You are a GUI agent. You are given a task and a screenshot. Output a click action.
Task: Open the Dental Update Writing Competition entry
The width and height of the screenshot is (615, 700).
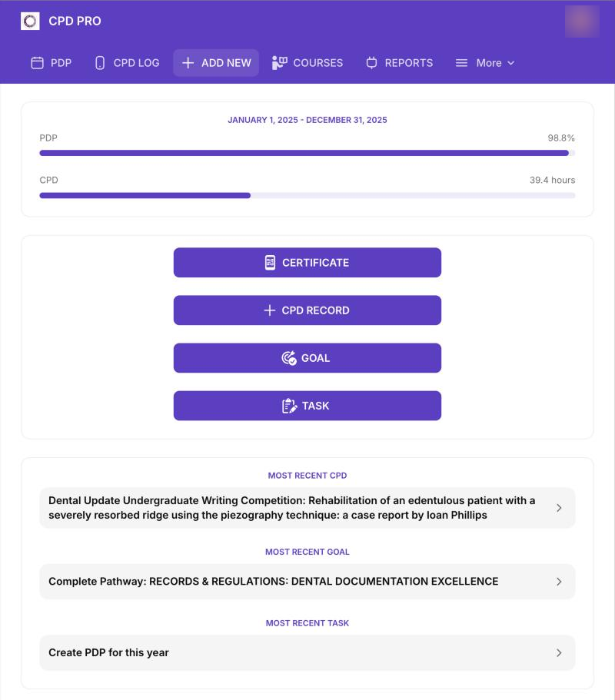(x=307, y=508)
